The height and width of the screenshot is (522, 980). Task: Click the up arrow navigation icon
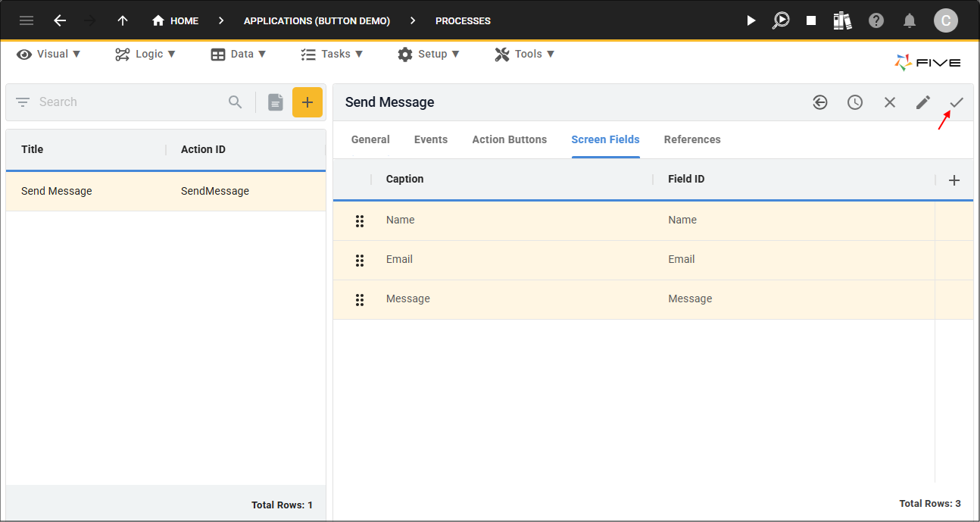tap(123, 20)
